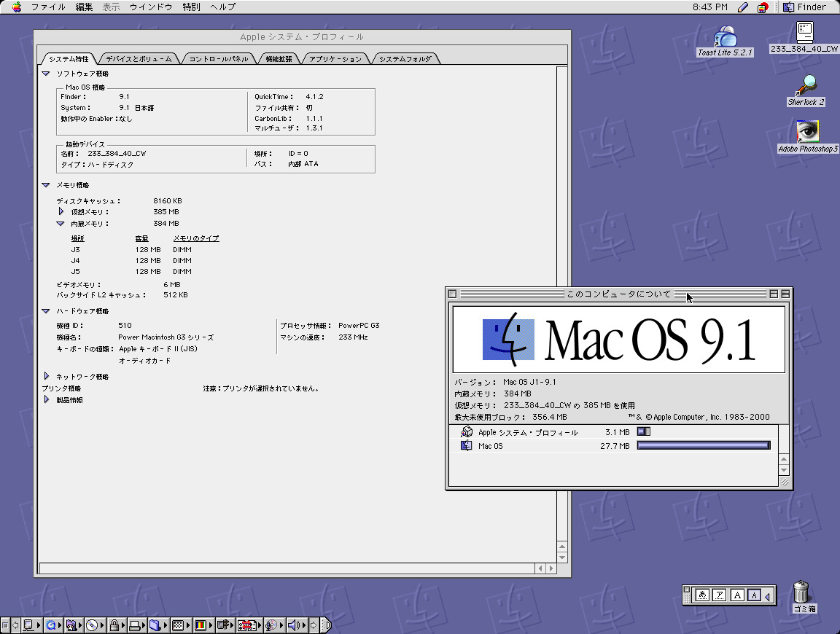Collapse the 内蔵メモリ details

[61, 224]
